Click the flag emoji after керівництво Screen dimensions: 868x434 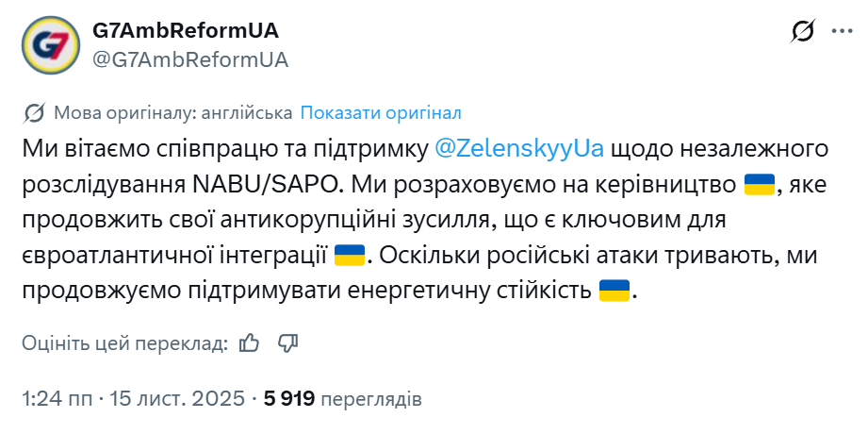tap(759, 185)
